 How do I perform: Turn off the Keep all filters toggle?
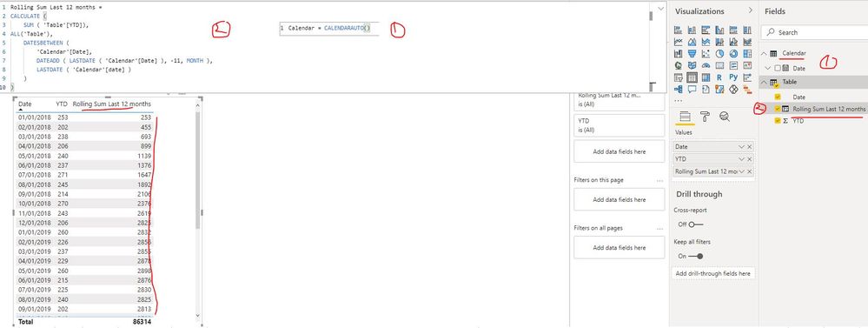(x=695, y=256)
